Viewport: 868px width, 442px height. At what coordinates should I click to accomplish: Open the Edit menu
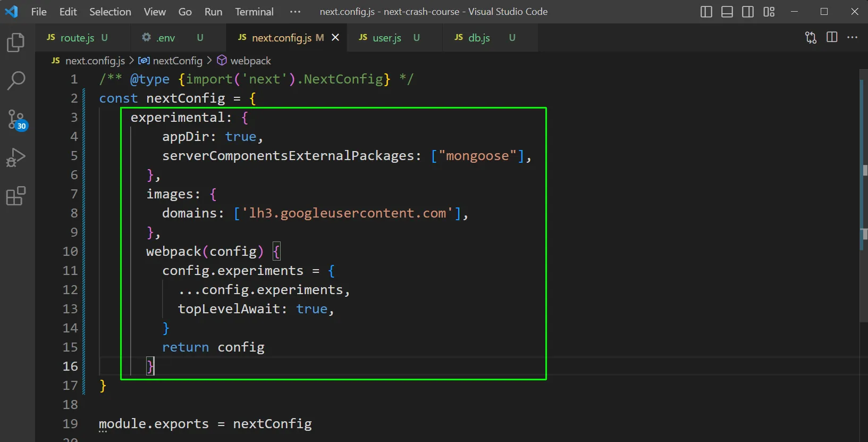pyautogui.click(x=68, y=12)
